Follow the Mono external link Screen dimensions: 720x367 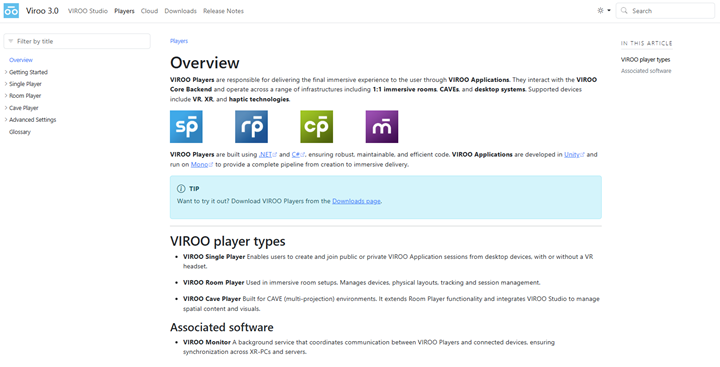tap(202, 164)
